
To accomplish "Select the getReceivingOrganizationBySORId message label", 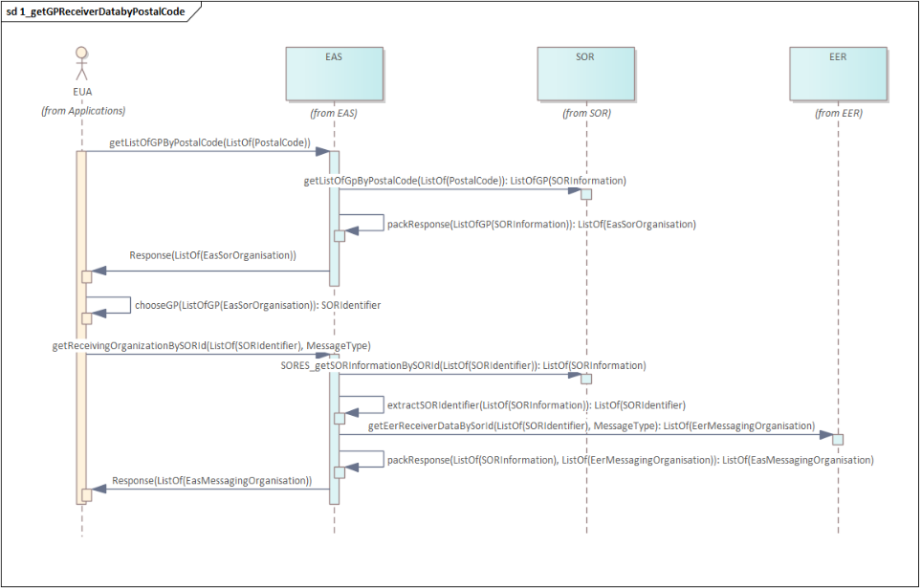I will click(x=211, y=345).
